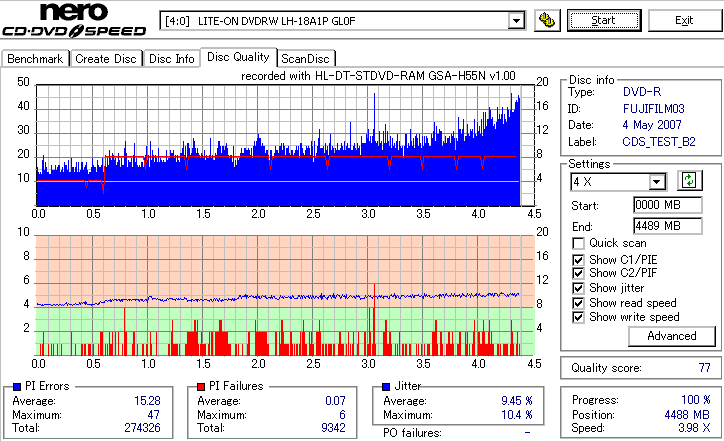Select the LITE-ON DVDRW drive combo box

(x=342, y=21)
